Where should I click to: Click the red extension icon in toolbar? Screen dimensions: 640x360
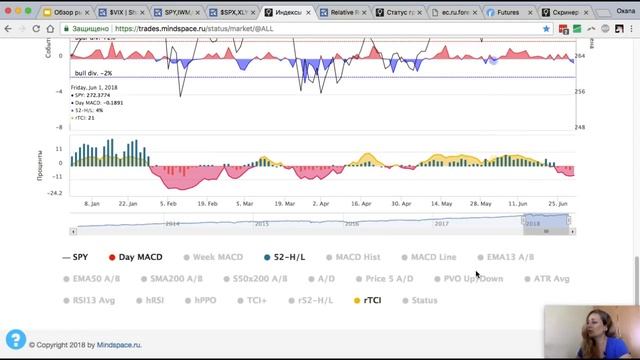tap(564, 29)
